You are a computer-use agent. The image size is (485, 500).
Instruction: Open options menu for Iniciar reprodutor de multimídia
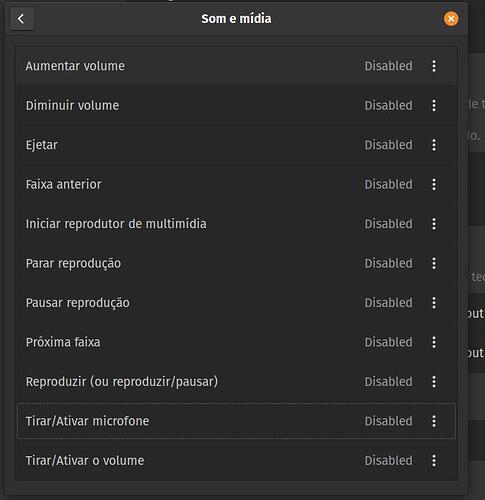tap(434, 224)
